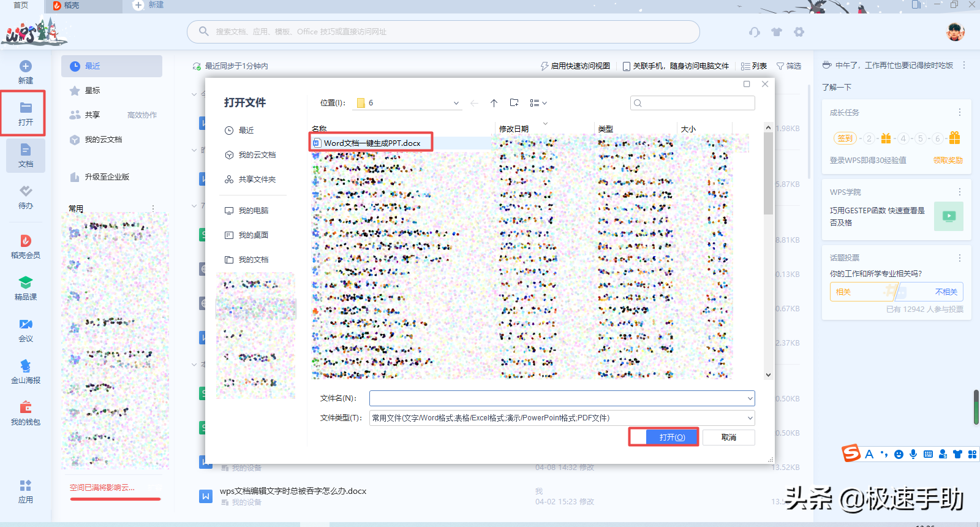The height and width of the screenshot is (527, 980).
Task: Click the dialog search box
Action: pyautogui.click(x=693, y=103)
